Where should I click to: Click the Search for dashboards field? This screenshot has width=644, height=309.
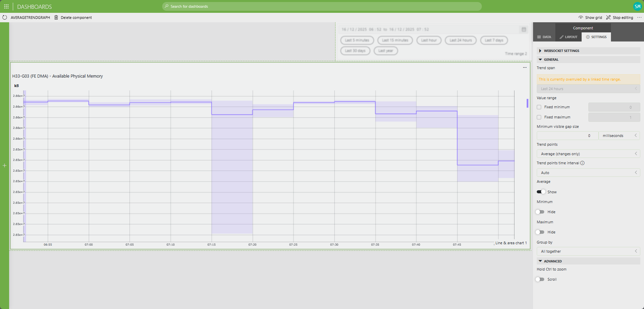point(322,6)
